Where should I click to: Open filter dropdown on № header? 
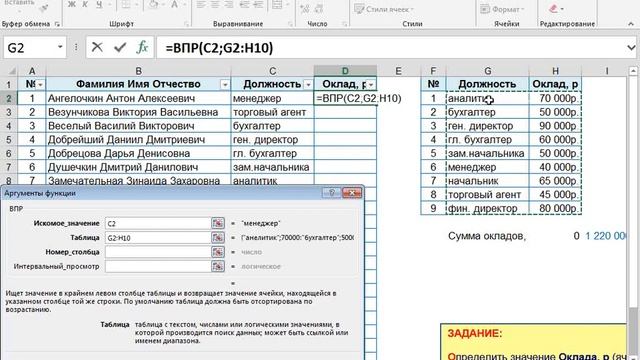(40, 84)
